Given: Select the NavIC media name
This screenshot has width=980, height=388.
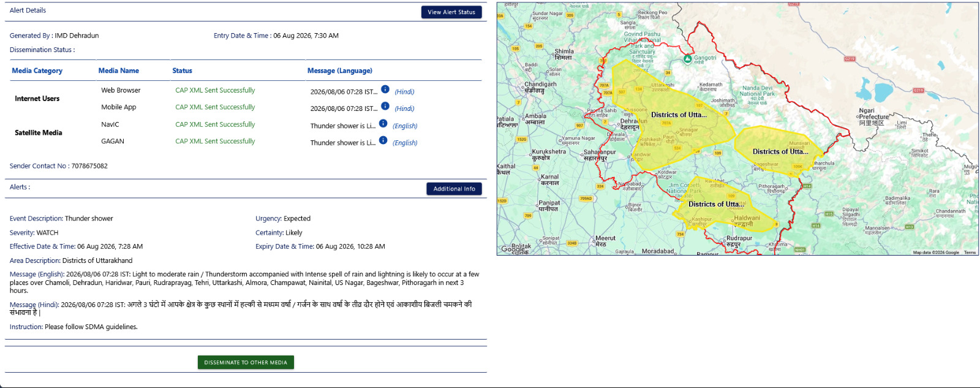Looking at the screenshot, I should (x=110, y=124).
